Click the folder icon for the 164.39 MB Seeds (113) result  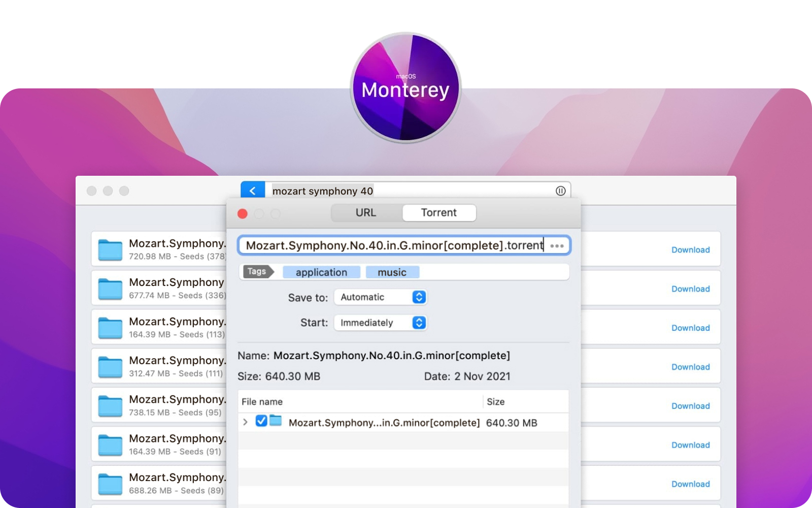(110, 328)
